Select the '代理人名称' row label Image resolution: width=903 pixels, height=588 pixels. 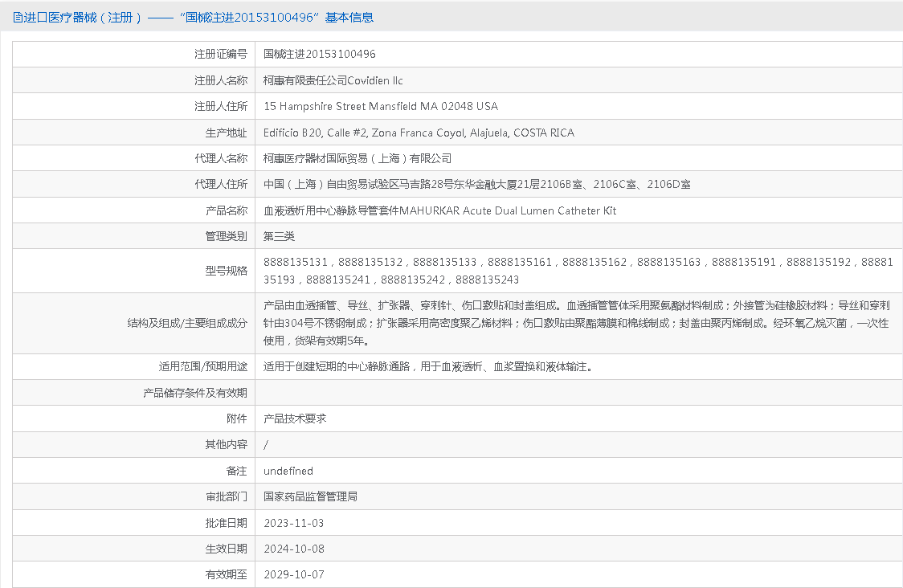pyautogui.click(x=221, y=158)
